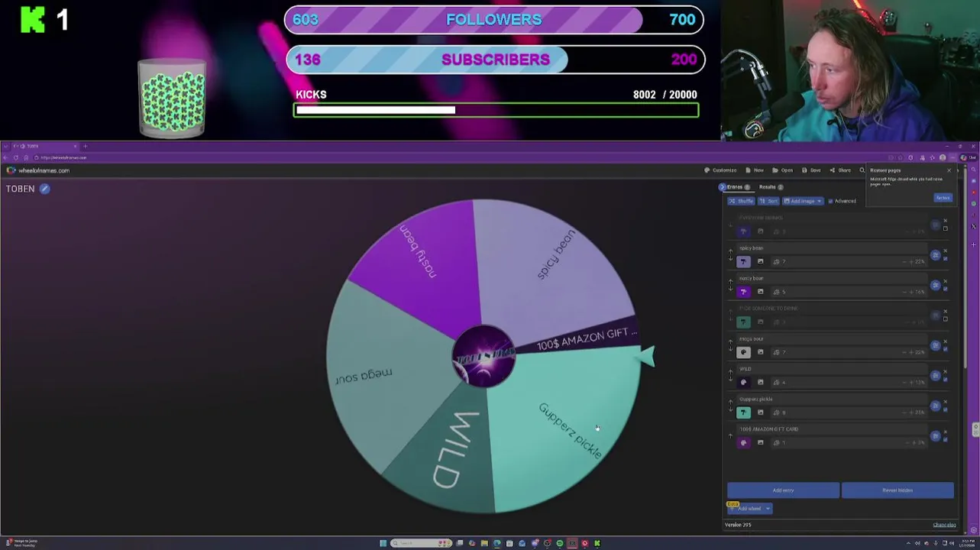Screen dimensions: 980x550
Task: Open the spicy bean color picker swatch
Action: pos(743,261)
